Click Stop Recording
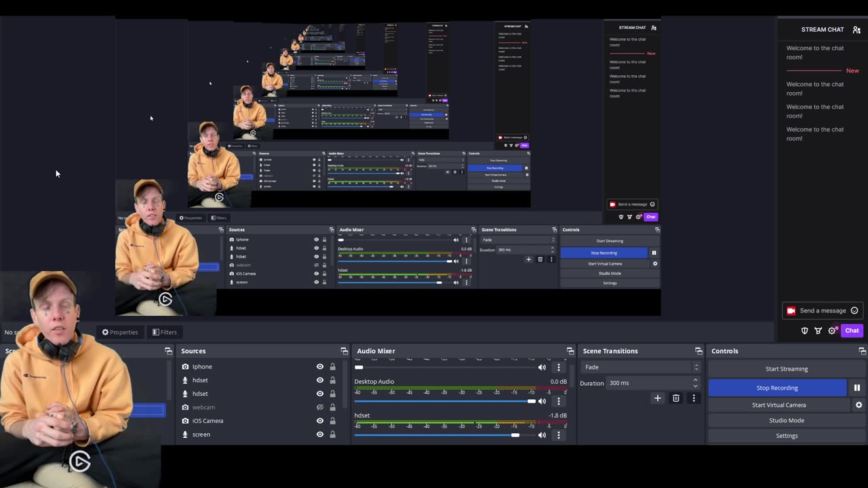Screen dimensions: 868x488 coord(777,388)
